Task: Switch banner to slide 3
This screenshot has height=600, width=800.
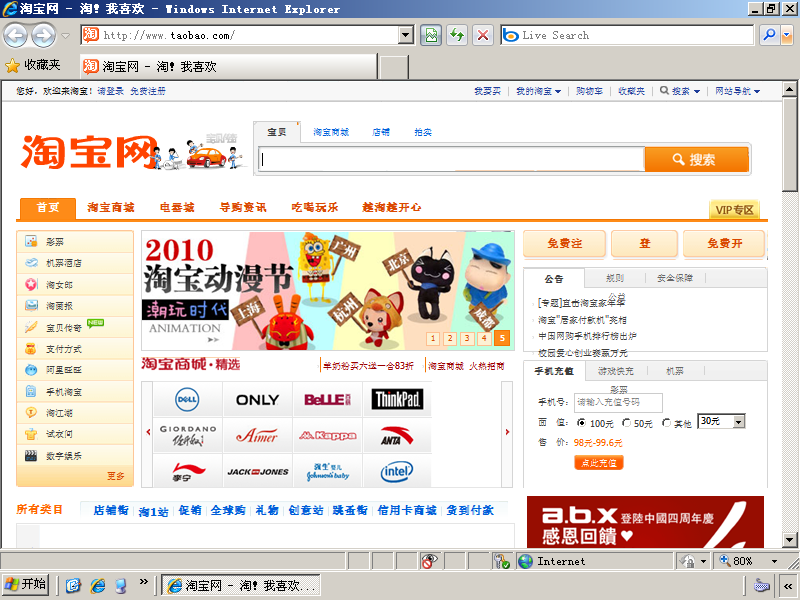Action: 467,338
